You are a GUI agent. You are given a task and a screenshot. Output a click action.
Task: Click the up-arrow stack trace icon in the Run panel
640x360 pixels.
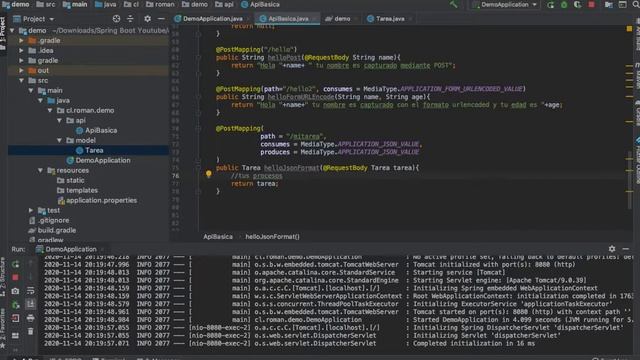[31, 264]
